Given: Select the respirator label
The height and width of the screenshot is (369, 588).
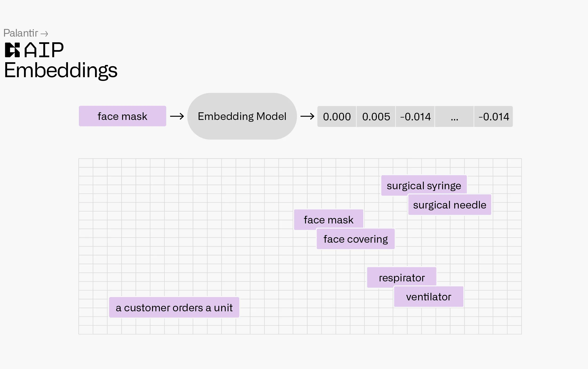Looking at the screenshot, I should [402, 278].
